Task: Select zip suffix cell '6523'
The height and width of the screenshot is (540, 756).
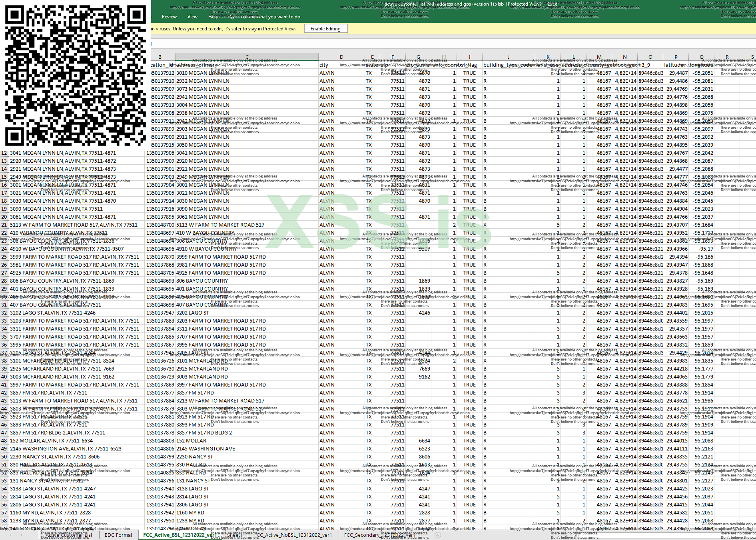Action: [418, 449]
